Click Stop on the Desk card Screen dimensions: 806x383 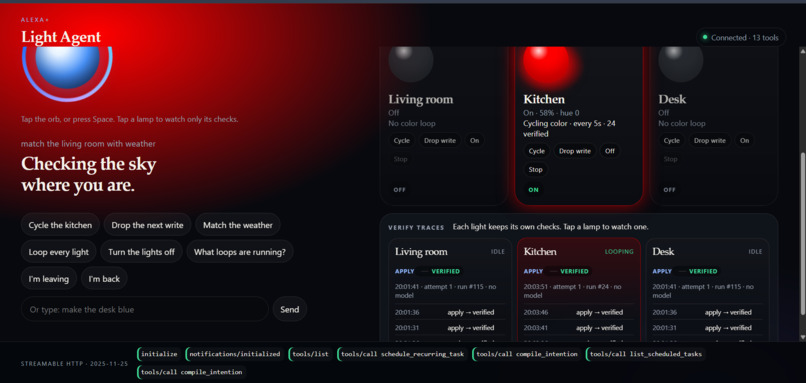pyautogui.click(x=670, y=159)
